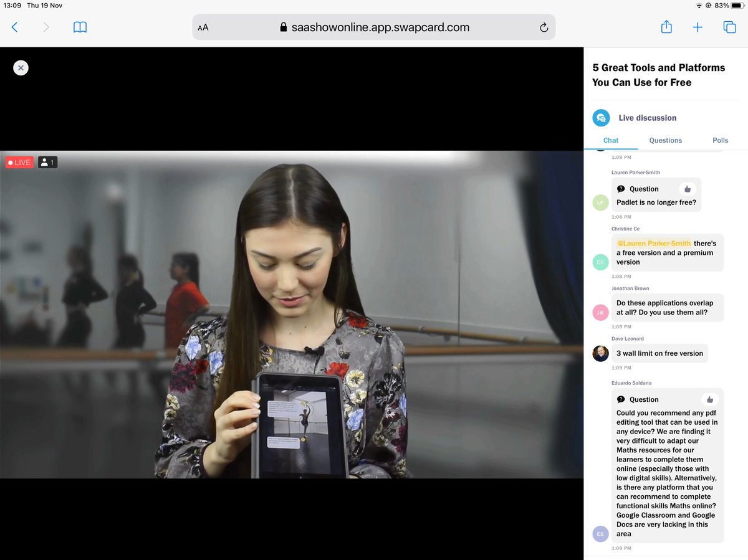This screenshot has height=560, width=748.
Task: Go back with Safari's back arrow
Action: click(x=14, y=27)
